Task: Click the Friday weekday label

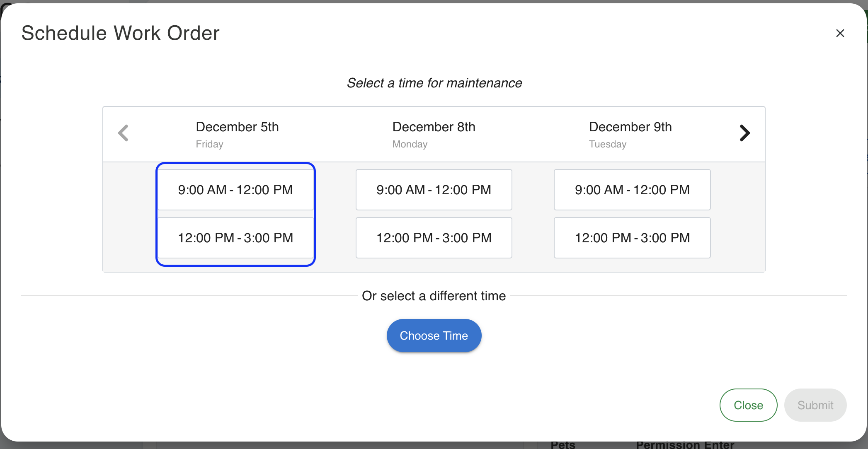Action: click(x=209, y=144)
